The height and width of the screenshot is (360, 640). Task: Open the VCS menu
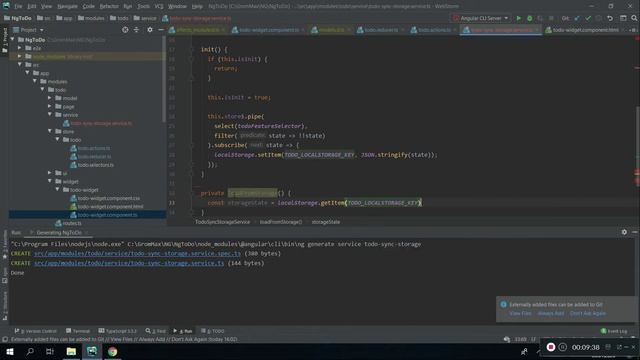159,6
